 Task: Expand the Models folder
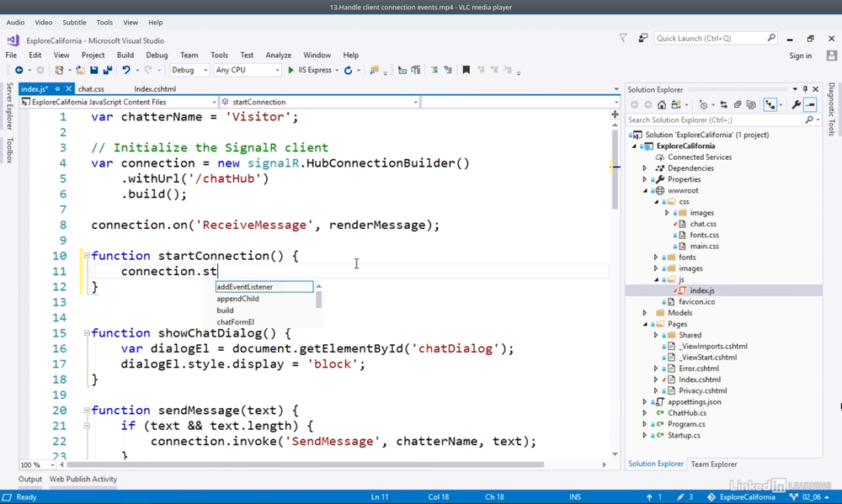point(645,313)
